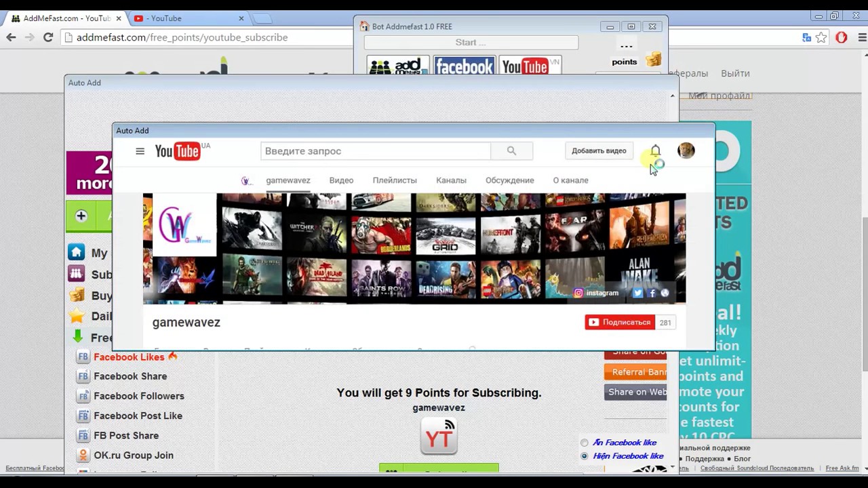Open the О канале channel tab
Image resolution: width=868 pixels, height=488 pixels.
(x=570, y=180)
